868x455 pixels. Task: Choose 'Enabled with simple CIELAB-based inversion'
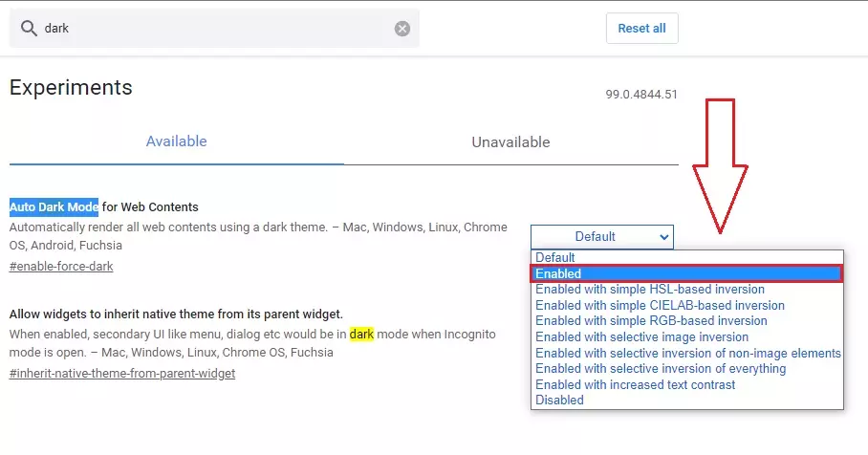pos(687,306)
